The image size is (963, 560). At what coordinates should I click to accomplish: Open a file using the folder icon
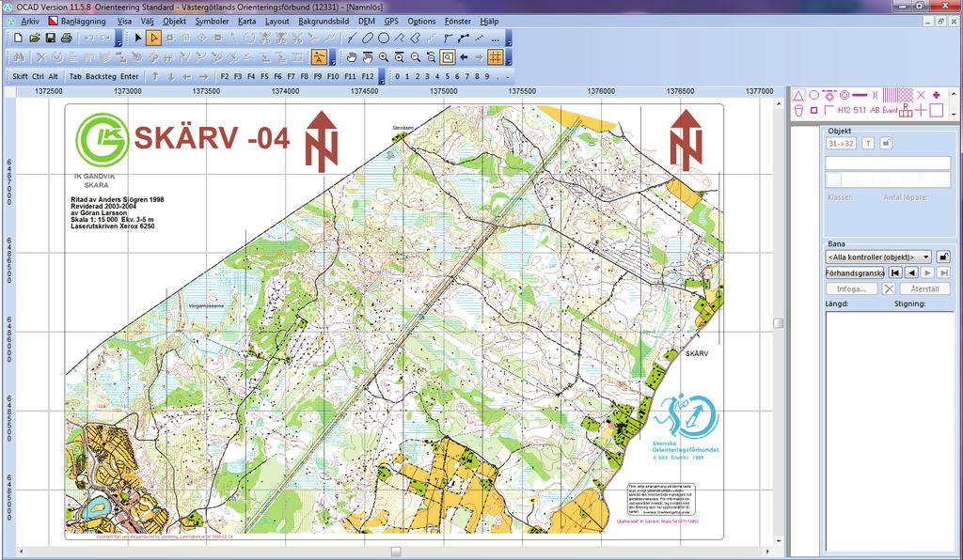tap(35, 38)
